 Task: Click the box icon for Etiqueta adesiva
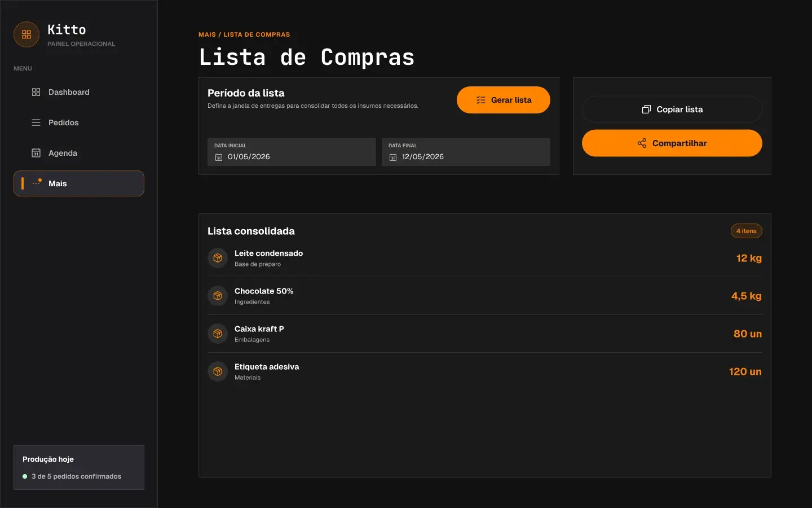coord(218,371)
